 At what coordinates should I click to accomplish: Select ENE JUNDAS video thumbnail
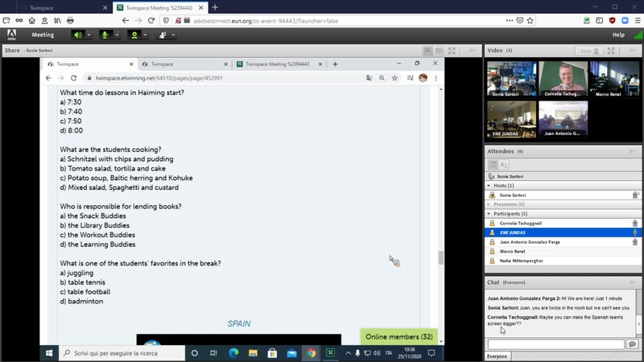coord(512,119)
